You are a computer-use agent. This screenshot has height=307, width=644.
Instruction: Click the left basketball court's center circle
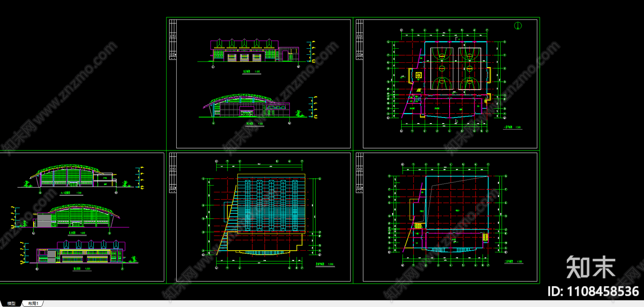(x=442, y=68)
